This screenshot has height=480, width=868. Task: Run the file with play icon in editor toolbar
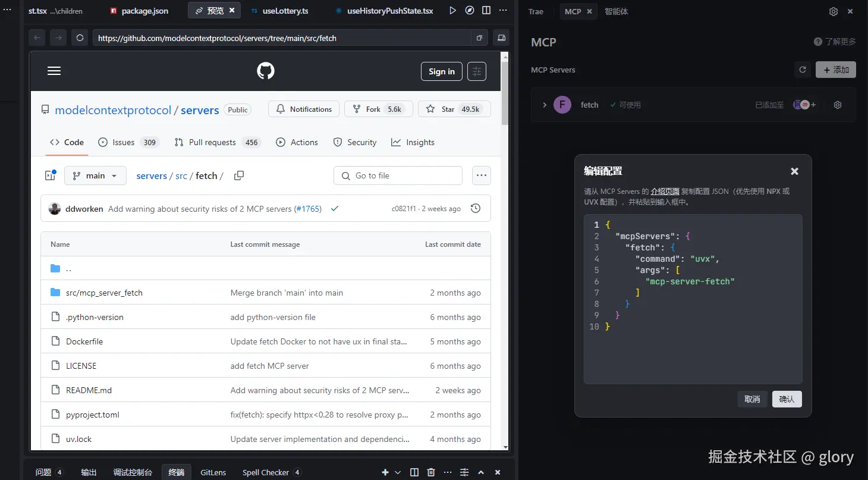(x=453, y=11)
